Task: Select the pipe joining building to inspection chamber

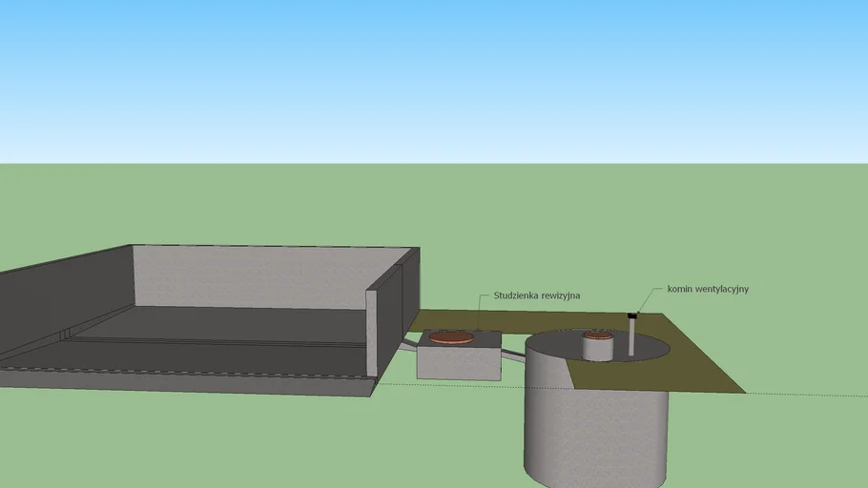Action: [408, 345]
